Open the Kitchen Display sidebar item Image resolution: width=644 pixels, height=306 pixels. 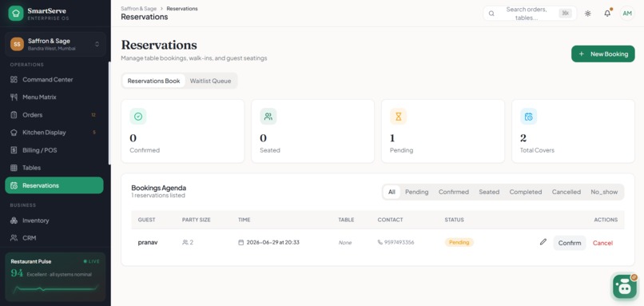pos(54,133)
